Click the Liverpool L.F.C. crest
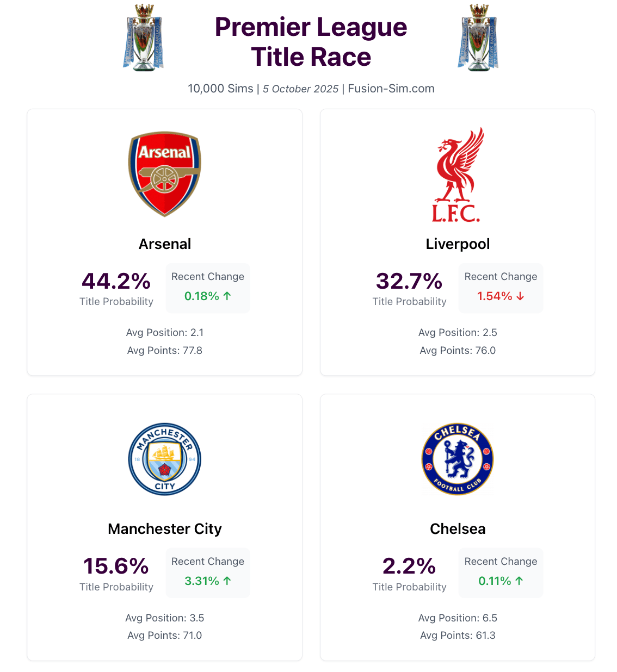The image size is (617, 672). click(x=458, y=175)
